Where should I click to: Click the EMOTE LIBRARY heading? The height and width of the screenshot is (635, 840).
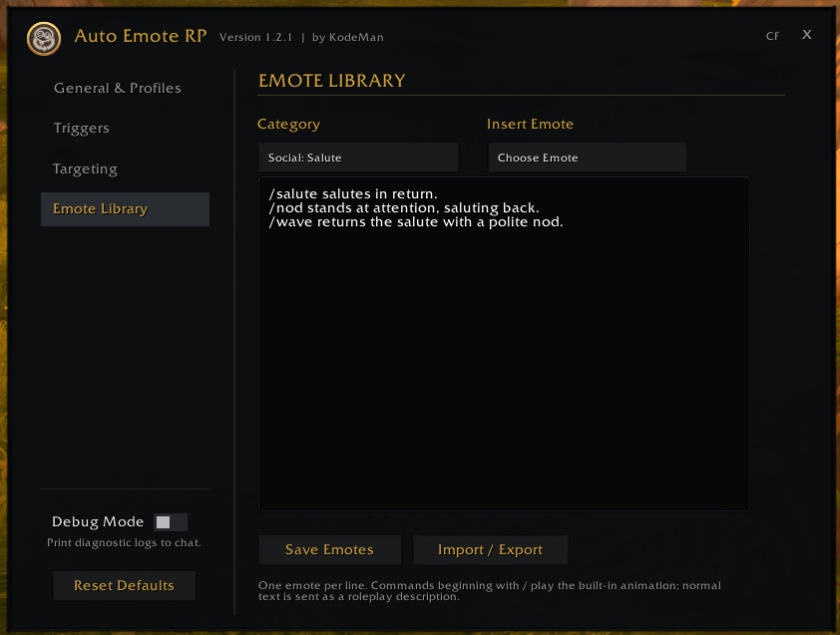pyautogui.click(x=331, y=81)
